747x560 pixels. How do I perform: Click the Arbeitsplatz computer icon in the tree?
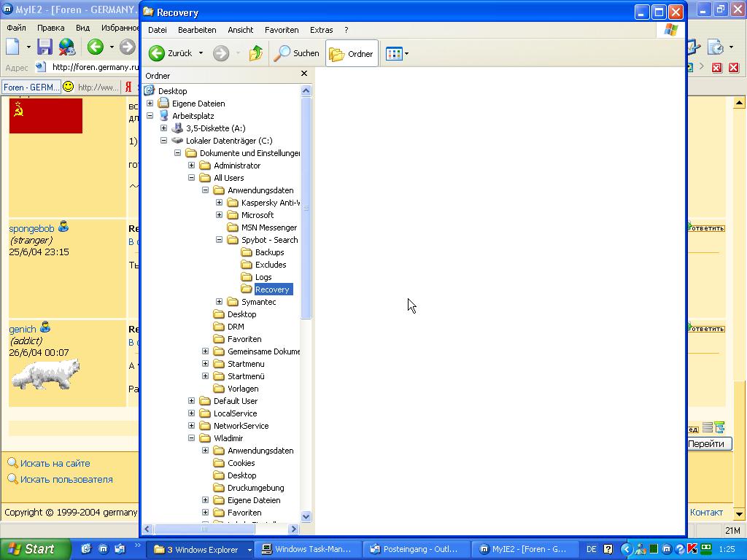164,116
